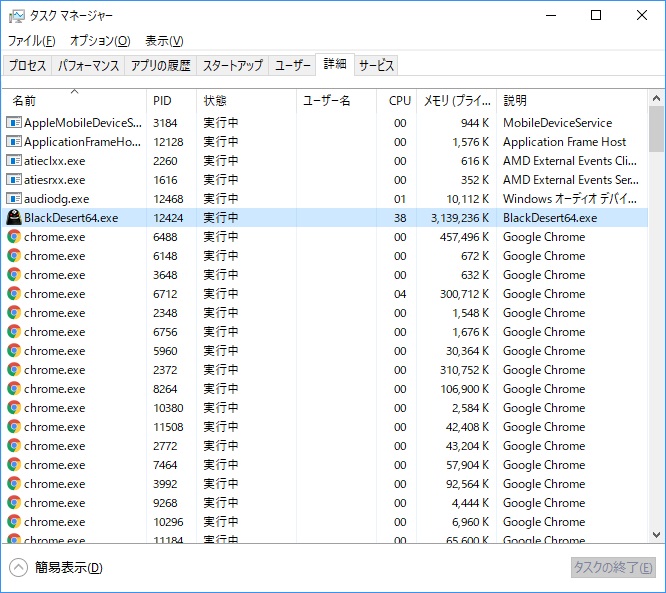Click the vertical scrollbar thumb

656,129
